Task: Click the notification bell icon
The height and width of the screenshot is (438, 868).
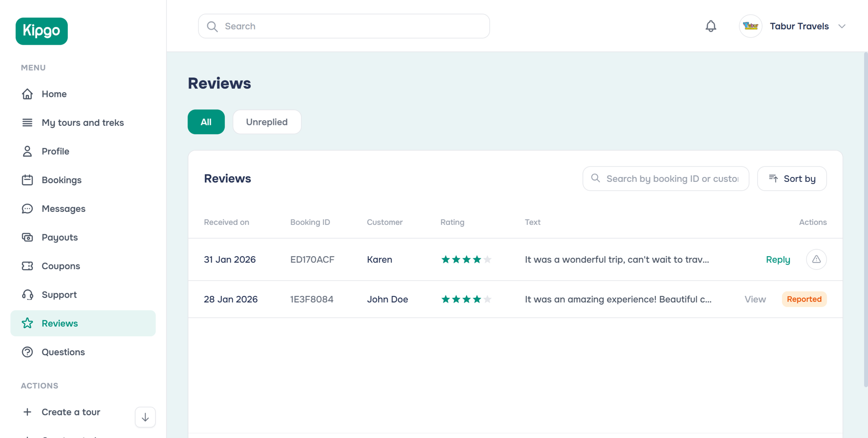Action: [711, 26]
